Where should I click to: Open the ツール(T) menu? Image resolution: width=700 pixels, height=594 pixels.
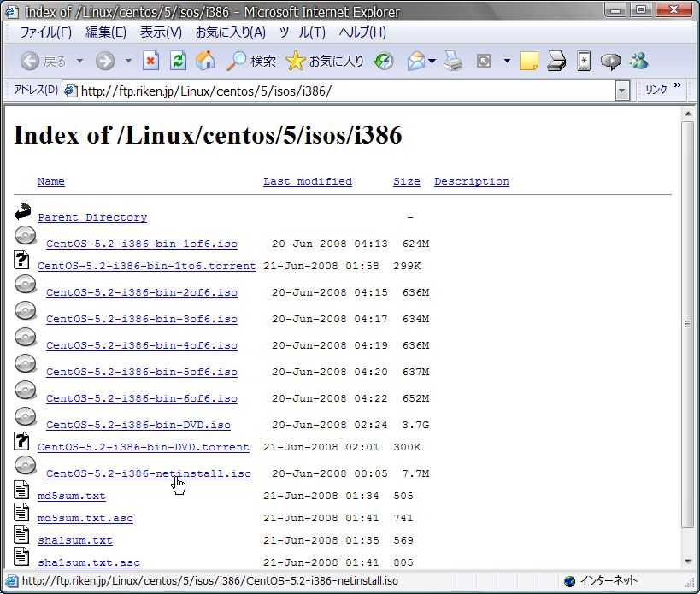[x=303, y=32]
